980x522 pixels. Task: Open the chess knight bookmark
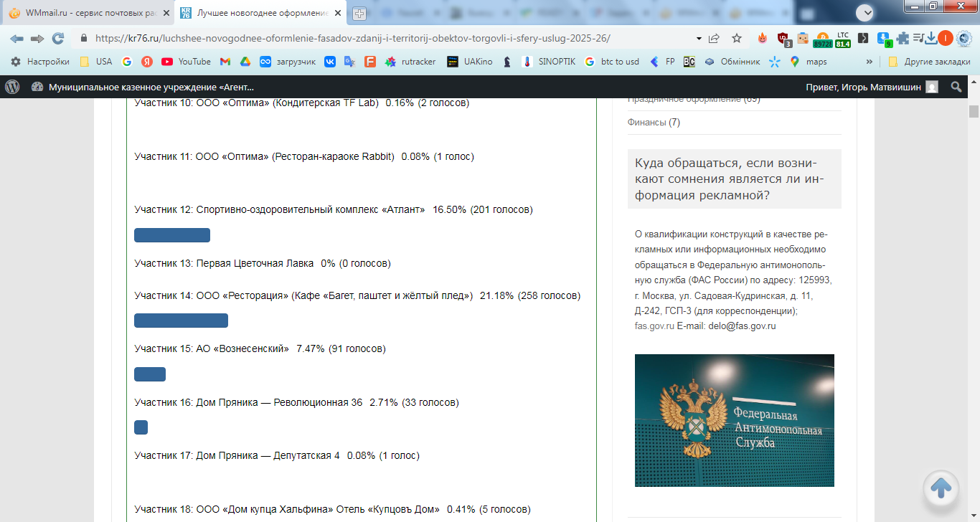[507, 62]
